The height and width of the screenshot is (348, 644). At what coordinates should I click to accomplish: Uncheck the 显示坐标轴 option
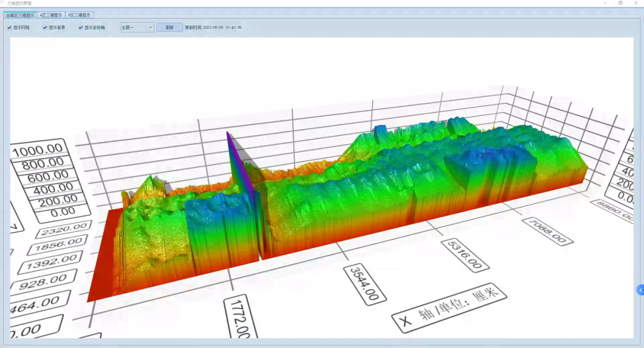point(81,27)
